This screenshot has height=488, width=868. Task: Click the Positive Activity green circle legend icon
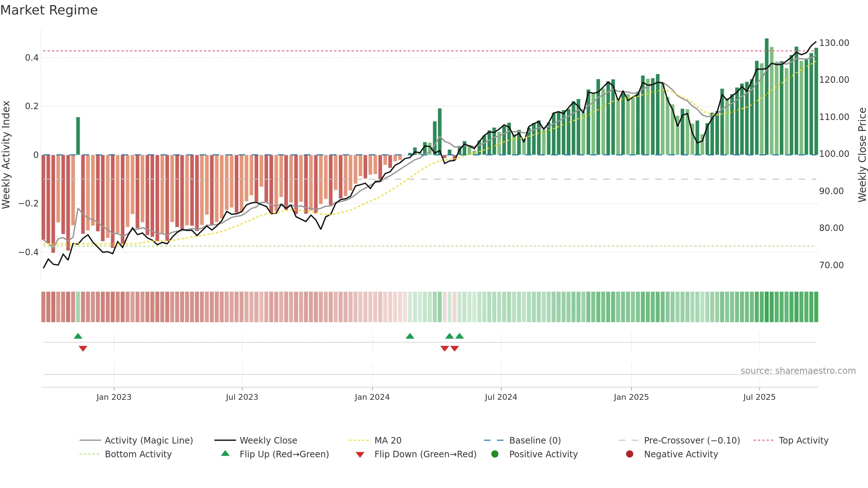(x=495, y=454)
